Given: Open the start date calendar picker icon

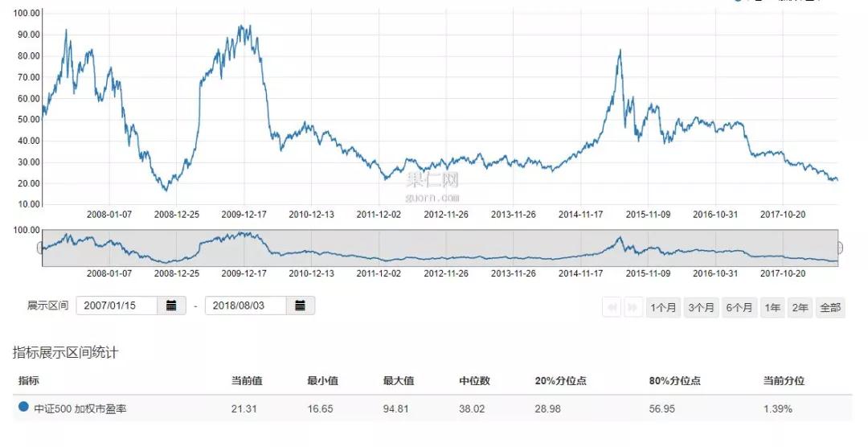Looking at the screenshot, I should point(172,306).
